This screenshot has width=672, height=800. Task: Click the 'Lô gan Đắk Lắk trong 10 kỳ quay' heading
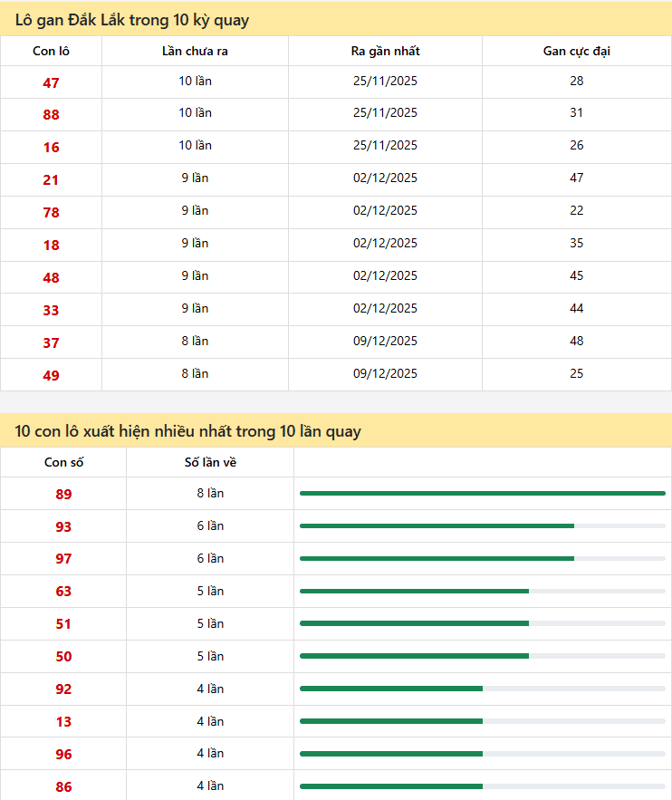coord(132,20)
